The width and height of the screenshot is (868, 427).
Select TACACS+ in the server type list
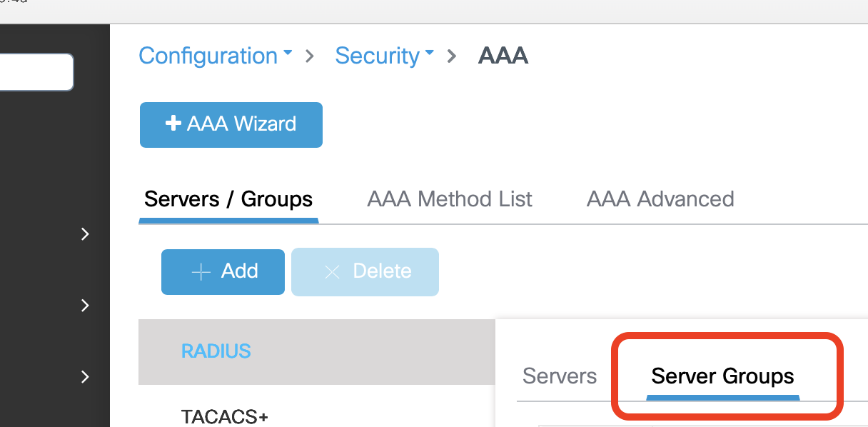(224, 416)
